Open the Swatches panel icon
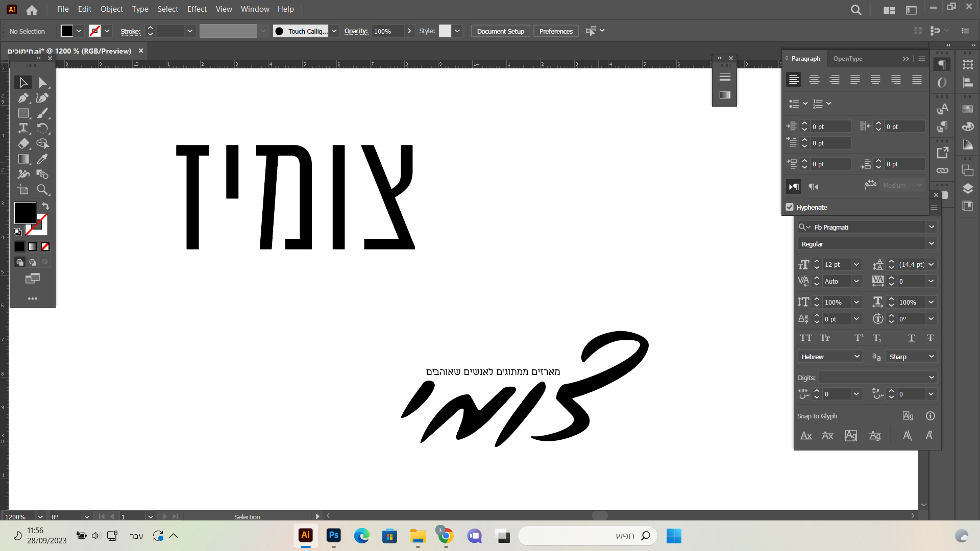Screen dimensions: 980x551 (x=968, y=109)
